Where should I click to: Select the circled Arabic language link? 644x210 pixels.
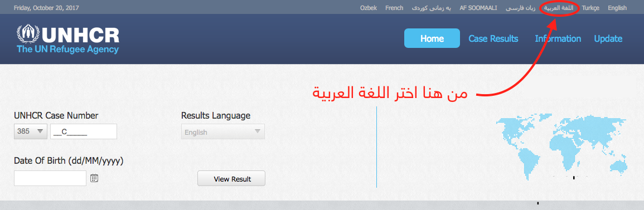[x=559, y=8]
